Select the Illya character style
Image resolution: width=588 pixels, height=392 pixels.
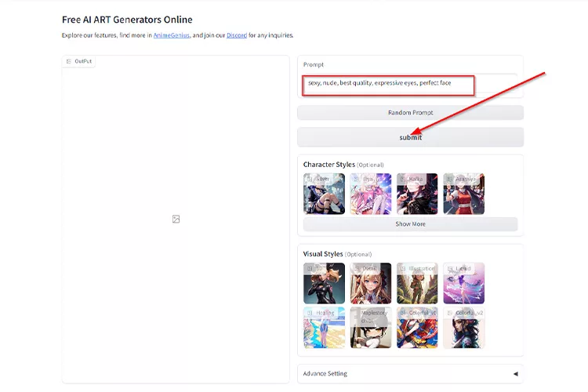tap(371, 194)
